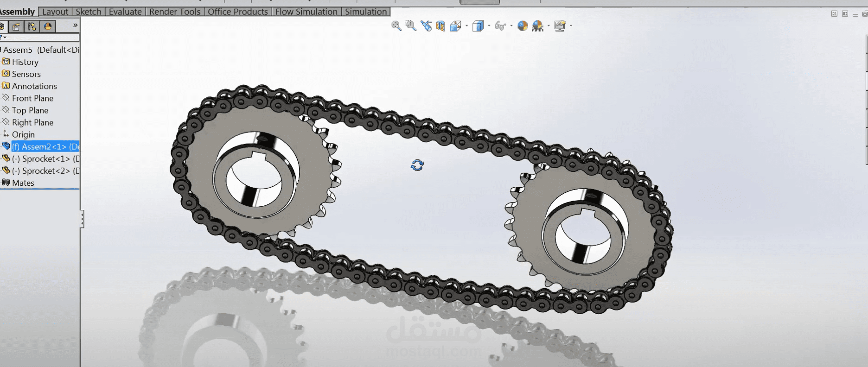Click the Zoom to Fit magnifier icon
Screen dimensions: 868x367
point(396,26)
